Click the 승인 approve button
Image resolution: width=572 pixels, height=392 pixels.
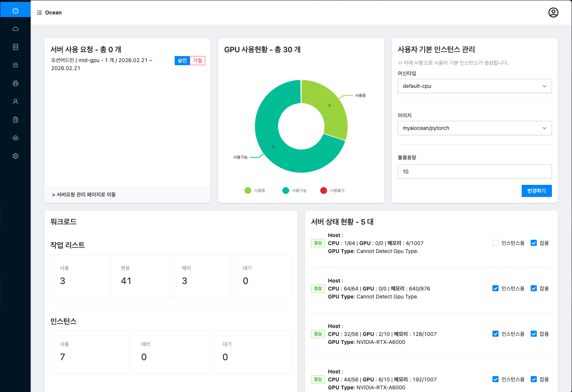click(182, 61)
